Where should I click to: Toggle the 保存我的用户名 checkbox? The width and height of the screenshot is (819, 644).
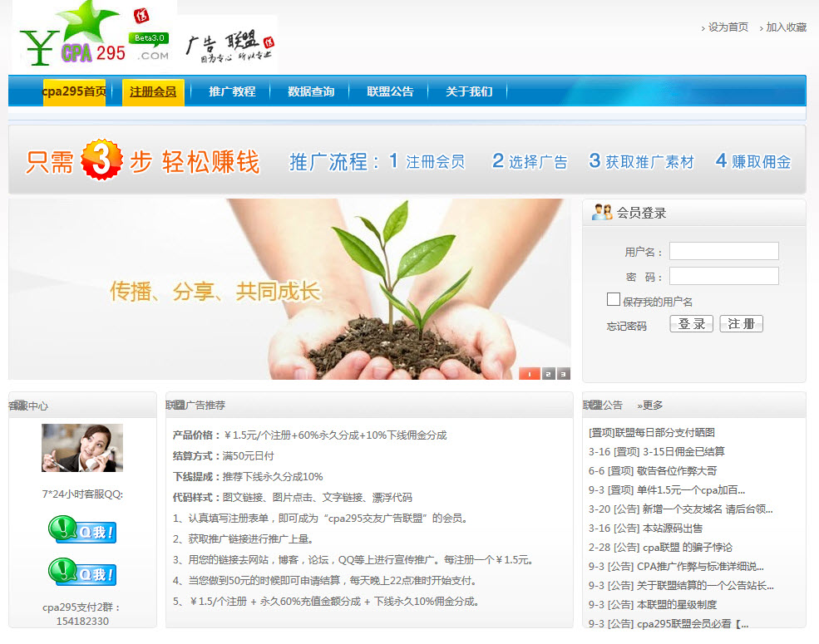pos(614,299)
